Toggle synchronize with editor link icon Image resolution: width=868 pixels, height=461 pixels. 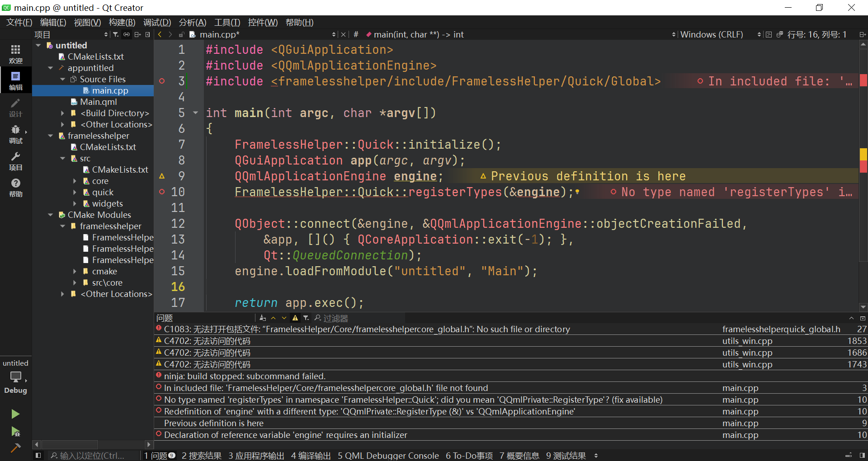coord(127,34)
